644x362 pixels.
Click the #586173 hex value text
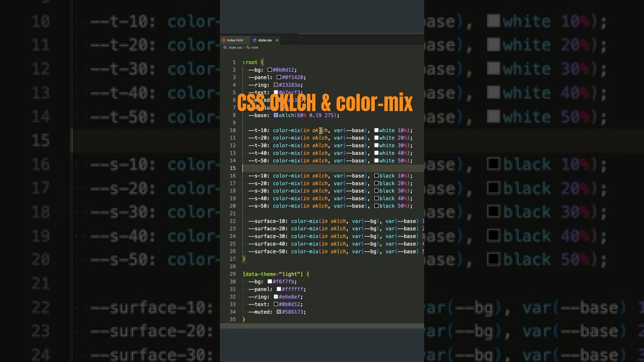pos(293,312)
